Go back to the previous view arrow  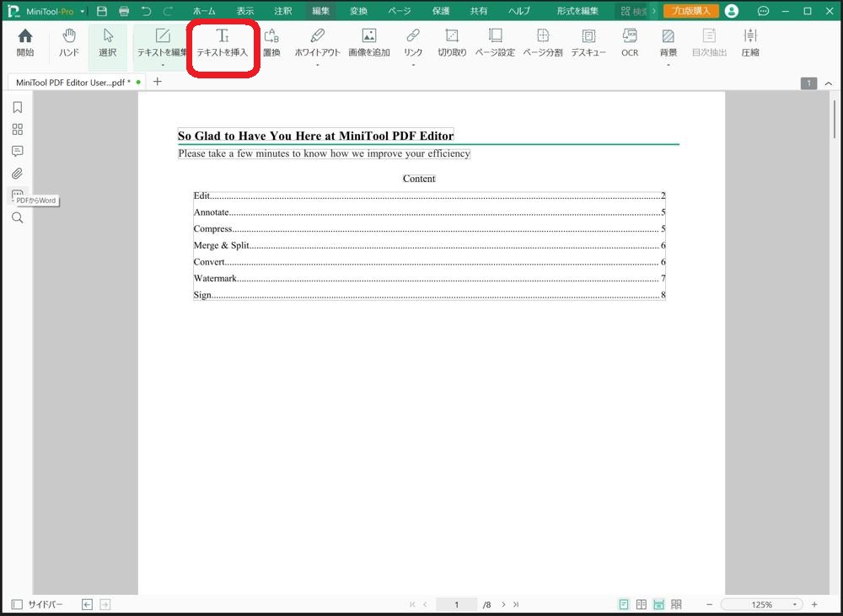click(87, 605)
